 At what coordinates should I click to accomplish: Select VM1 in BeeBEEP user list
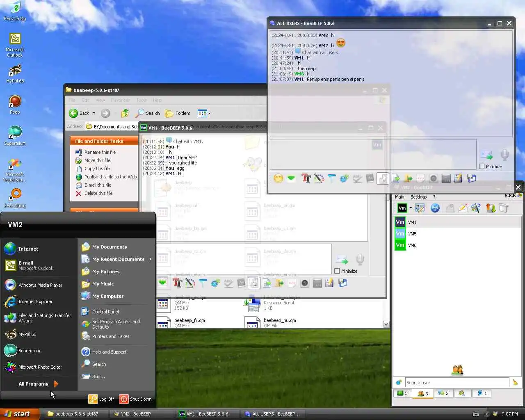point(457,222)
